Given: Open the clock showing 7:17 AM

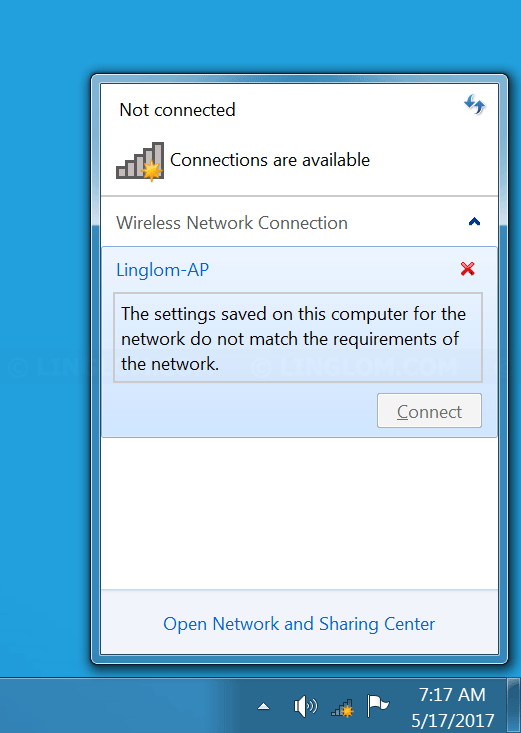Looking at the screenshot, I should pyautogui.click(x=452, y=695).
